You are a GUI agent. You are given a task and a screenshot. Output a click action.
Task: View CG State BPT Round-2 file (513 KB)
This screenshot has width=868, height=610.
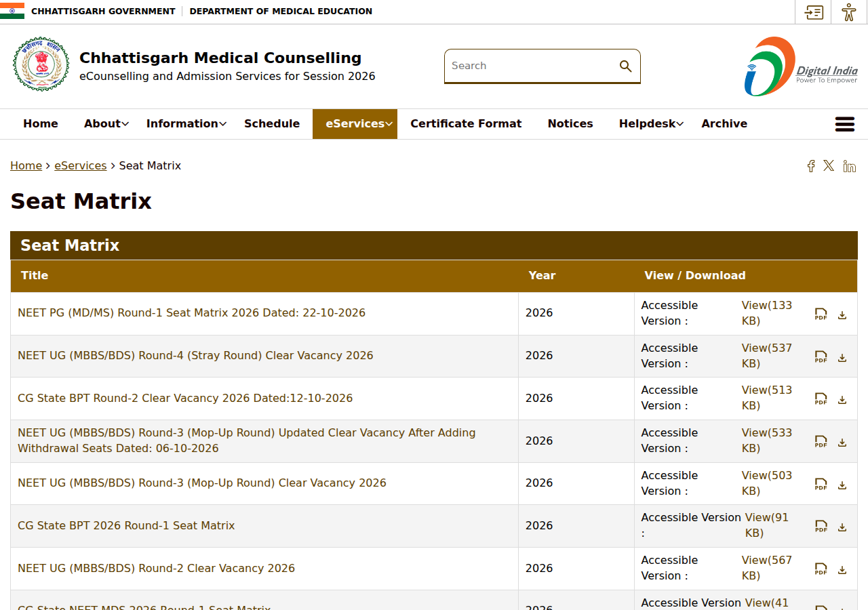pos(767,398)
